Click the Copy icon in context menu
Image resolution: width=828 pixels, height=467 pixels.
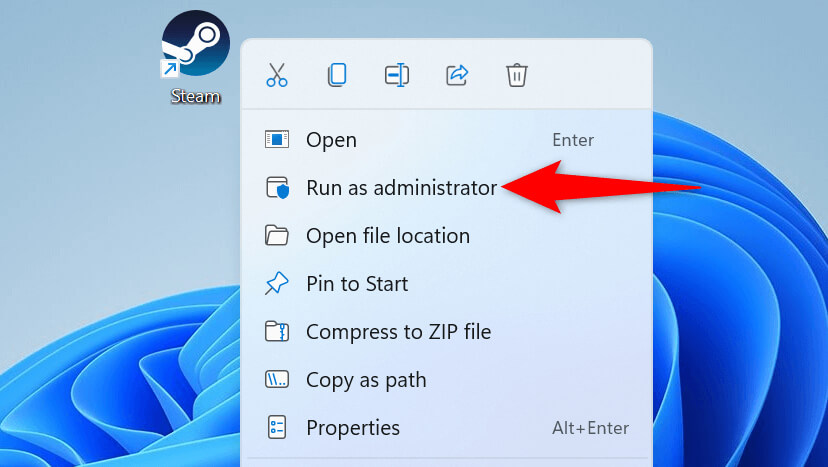coord(337,75)
